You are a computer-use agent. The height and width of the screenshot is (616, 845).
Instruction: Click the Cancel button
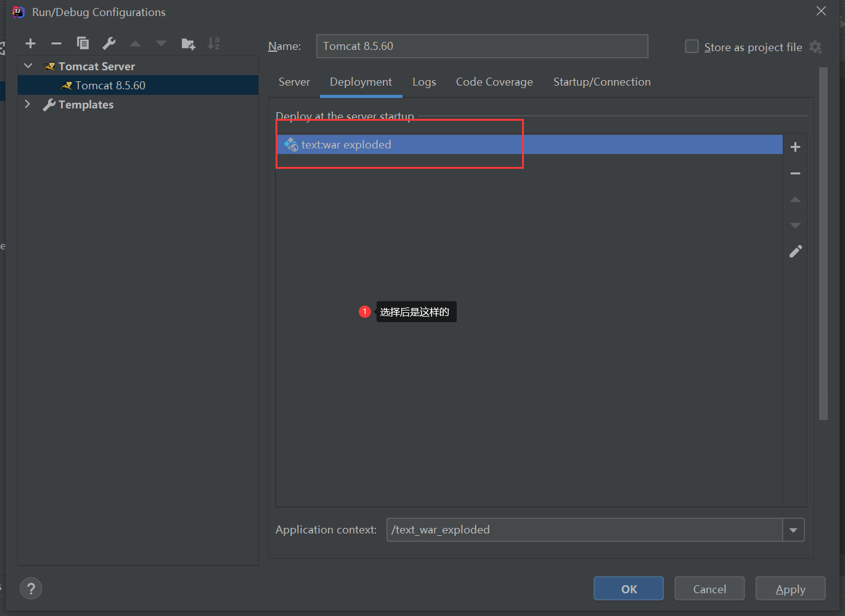click(x=709, y=588)
